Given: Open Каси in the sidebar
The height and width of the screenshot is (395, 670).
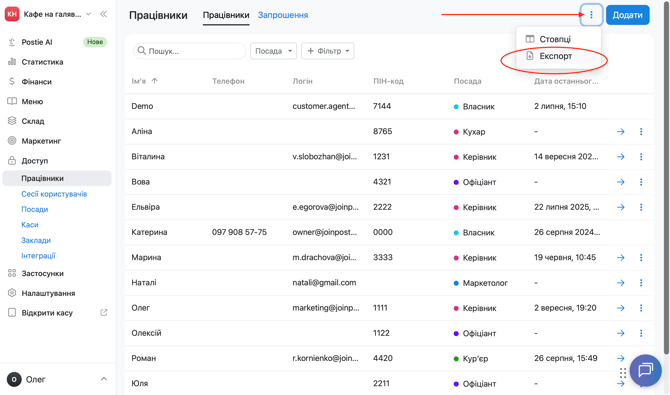Looking at the screenshot, I should (30, 225).
